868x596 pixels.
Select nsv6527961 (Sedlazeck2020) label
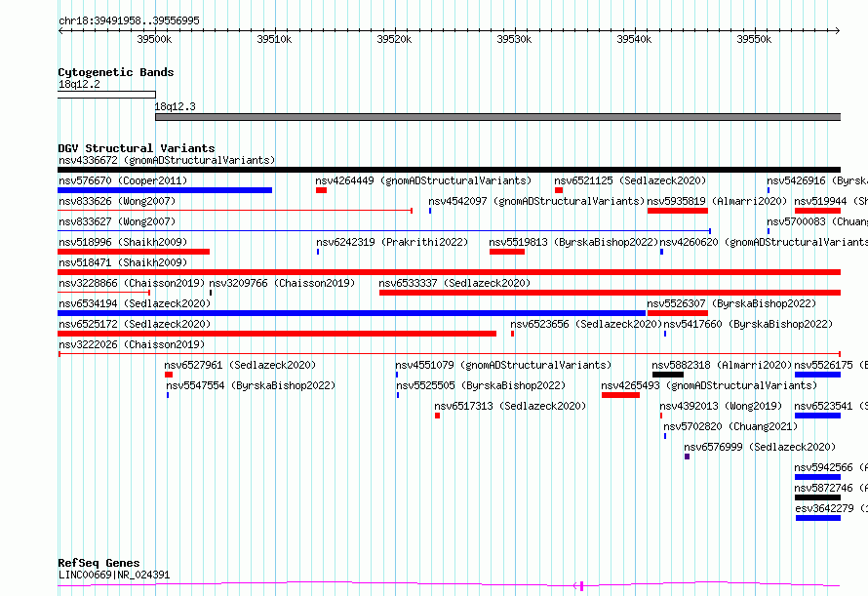point(240,365)
